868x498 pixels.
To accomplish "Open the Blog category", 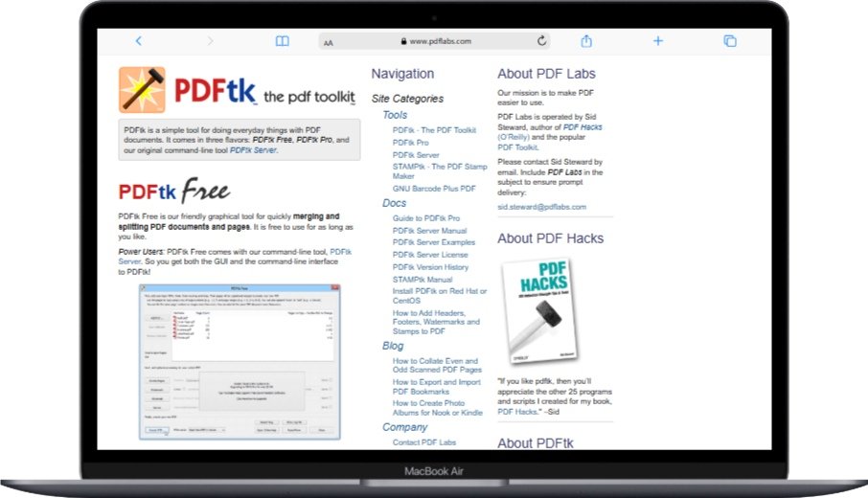I will [393, 346].
